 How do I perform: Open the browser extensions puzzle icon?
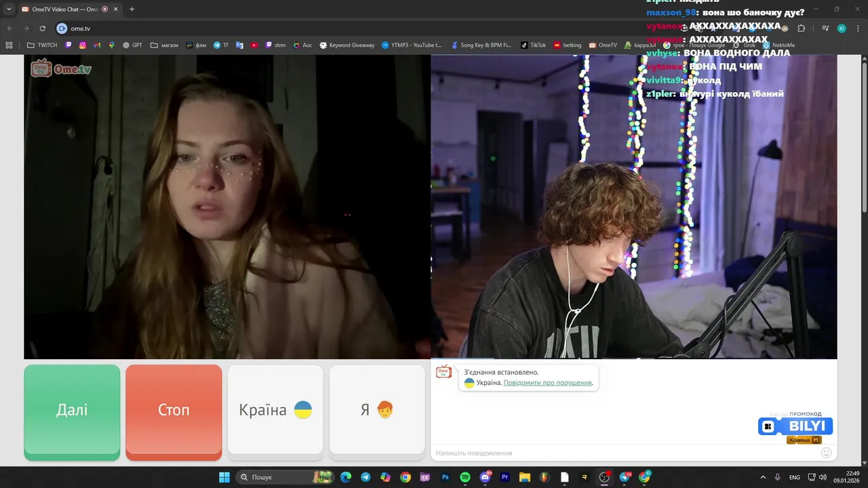(x=801, y=28)
